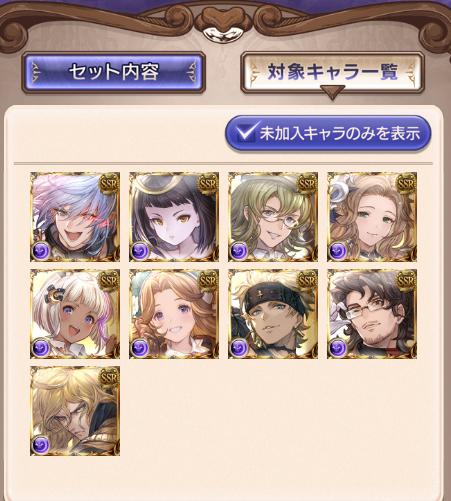Screen dimensions: 451x501
Task: Select the white-haired dark-skinned girl with moon hairpin
Action: point(75,314)
